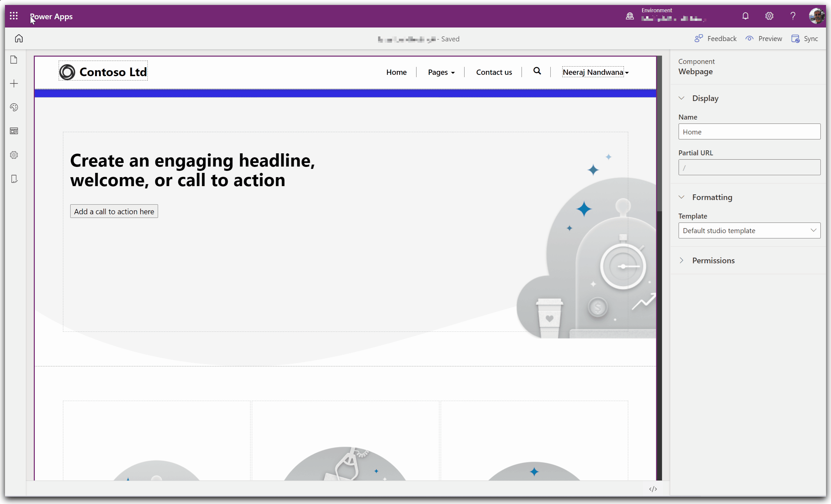
Task: Open the Pages menu in the site navigation
Action: click(x=441, y=72)
